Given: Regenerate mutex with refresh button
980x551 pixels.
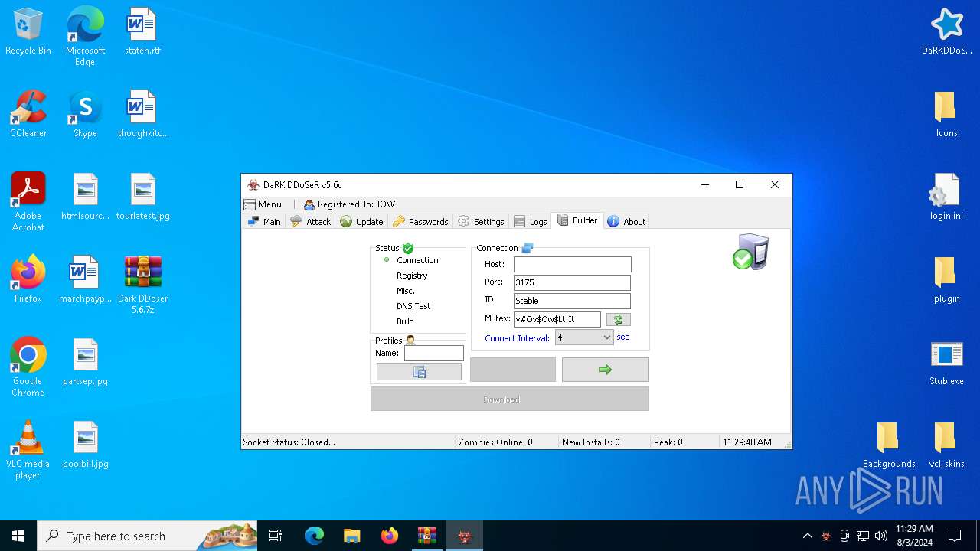Looking at the screenshot, I should coord(619,320).
